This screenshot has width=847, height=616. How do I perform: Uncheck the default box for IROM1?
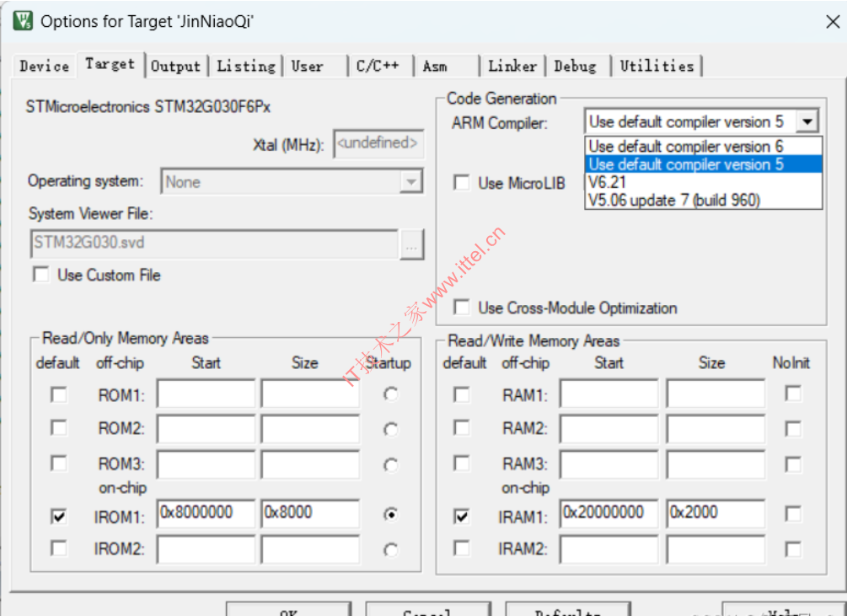(x=59, y=517)
